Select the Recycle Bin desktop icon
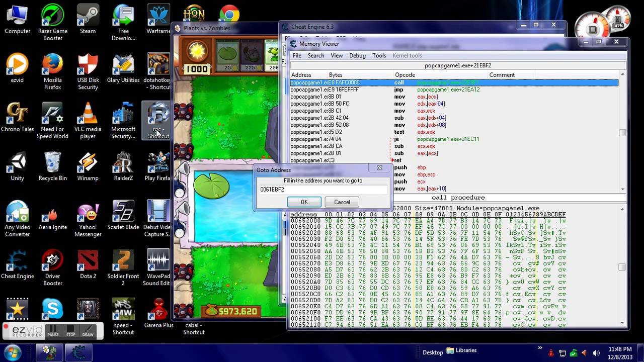This screenshot has width=644, height=362. tap(52, 167)
